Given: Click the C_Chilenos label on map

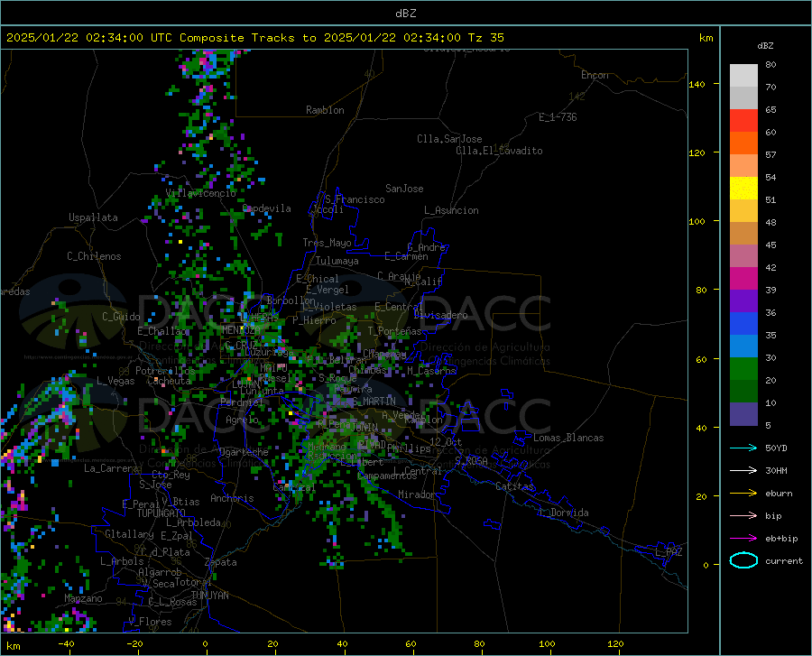Looking at the screenshot, I should [94, 256].
